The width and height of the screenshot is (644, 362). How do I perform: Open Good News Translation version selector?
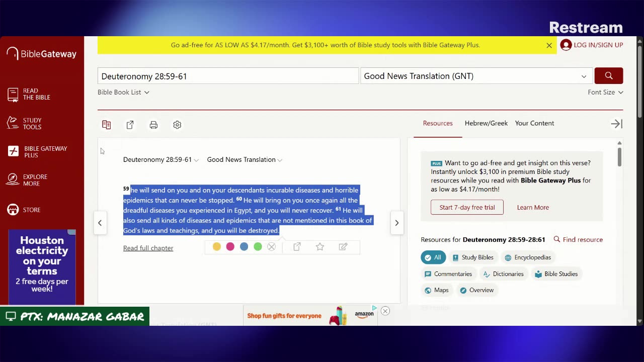tap(475, 76)
